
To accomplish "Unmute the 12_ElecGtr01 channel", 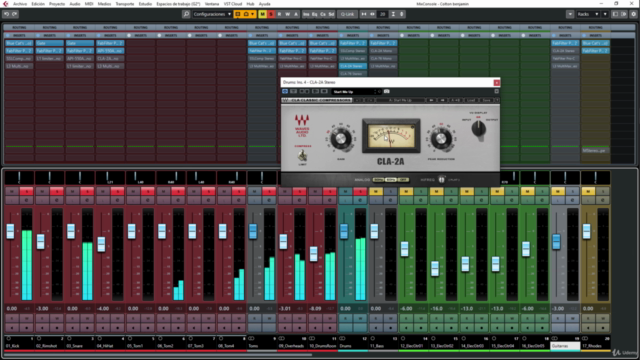I will (406, 191).
